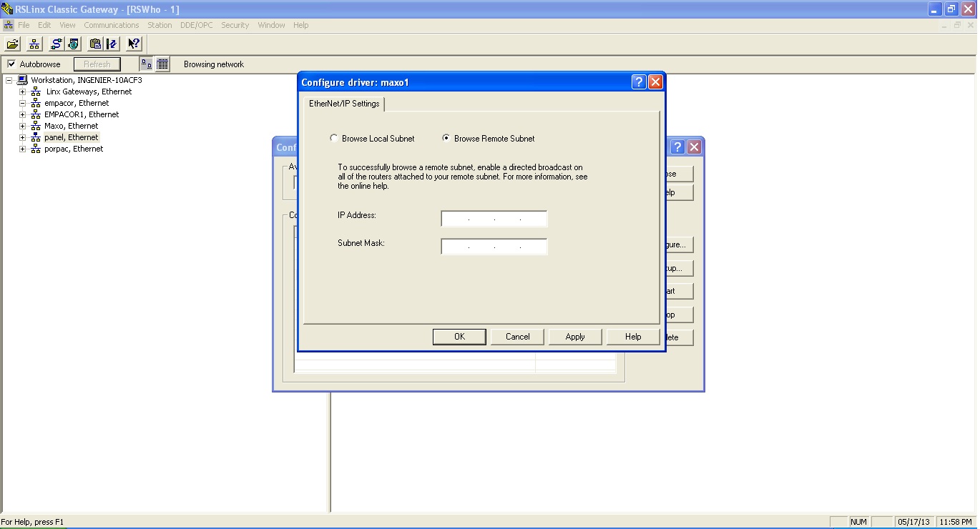Switch RSWho to details list view
This screenshot has height=529, width=980.
(162, 64)
